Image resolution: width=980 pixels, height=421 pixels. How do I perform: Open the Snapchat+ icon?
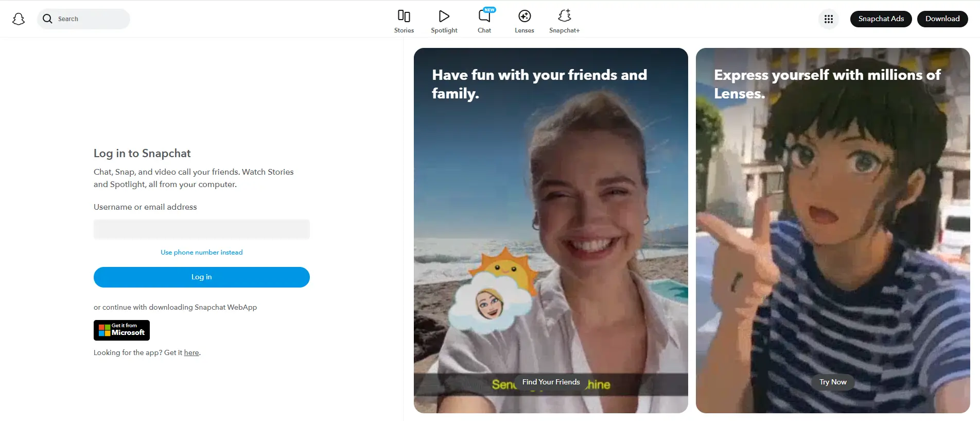click(x=564, y=16)
